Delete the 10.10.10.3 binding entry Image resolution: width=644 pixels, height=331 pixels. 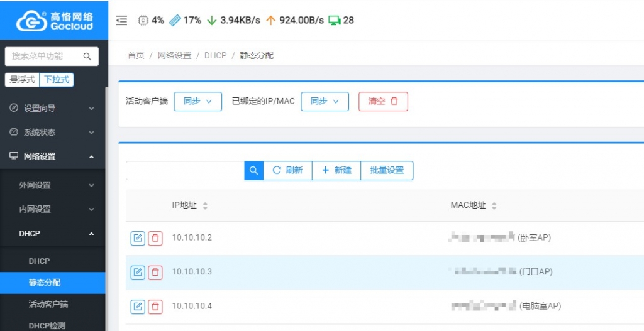pos(155,273)
